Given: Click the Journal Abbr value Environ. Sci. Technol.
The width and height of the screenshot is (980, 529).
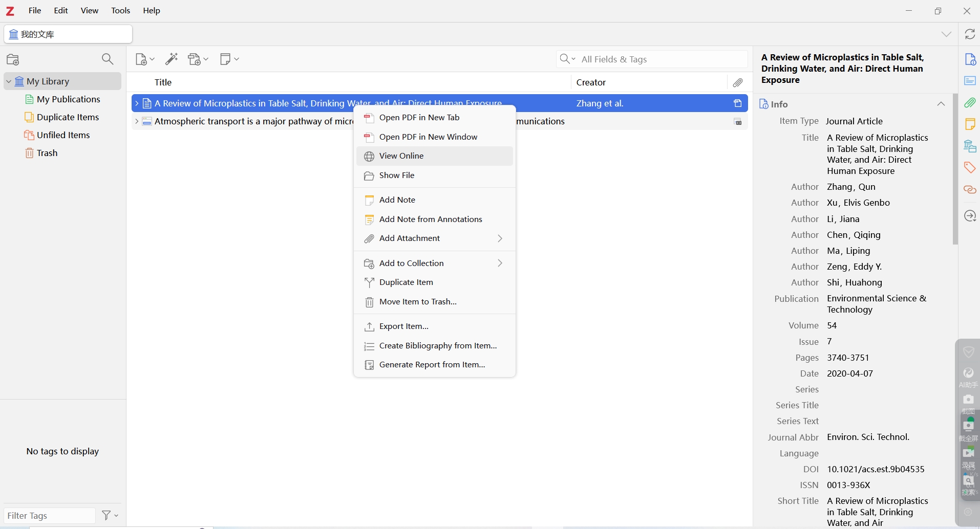Looking at the screenshot, I should (x=868, y=437).
